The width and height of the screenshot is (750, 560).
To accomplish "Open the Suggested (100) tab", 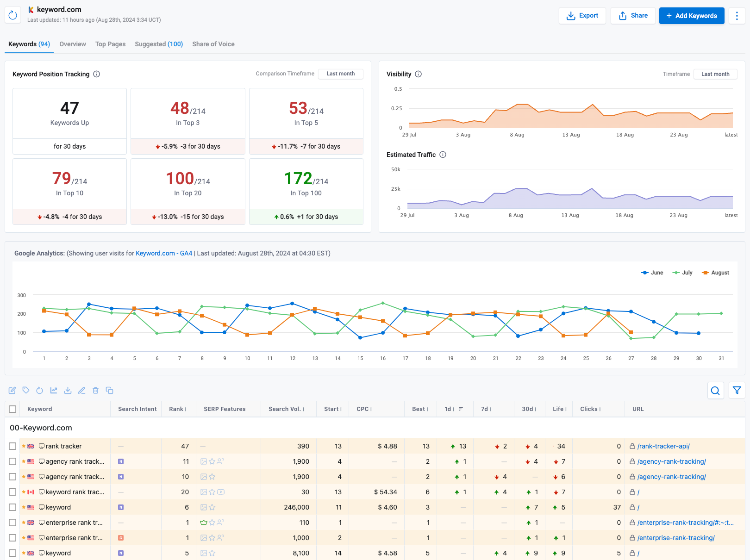I will (159, 44).
